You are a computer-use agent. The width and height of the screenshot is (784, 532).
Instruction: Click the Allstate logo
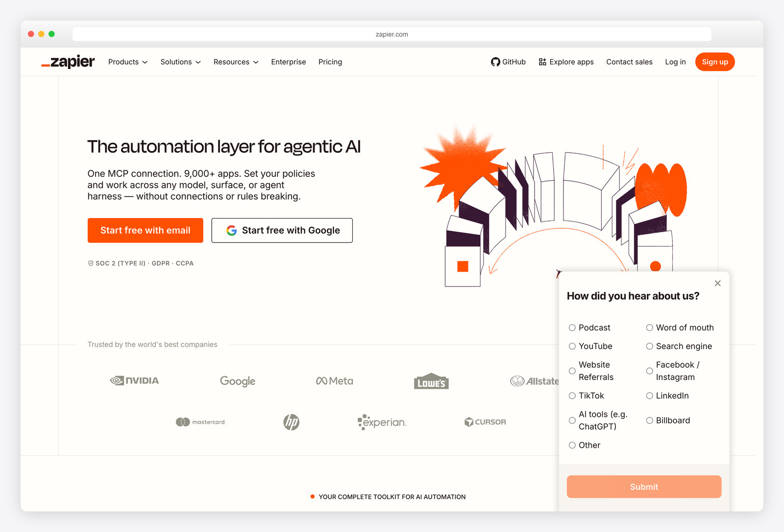pos(535,381)
